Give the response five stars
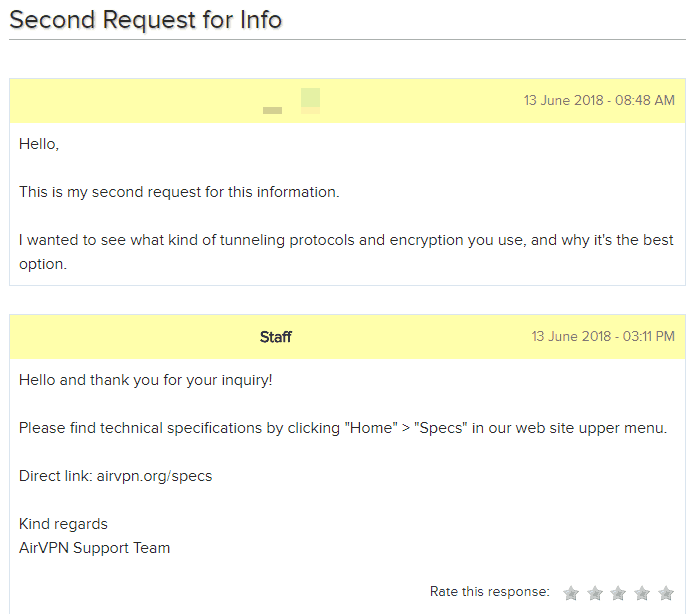 tap(666, 593)
